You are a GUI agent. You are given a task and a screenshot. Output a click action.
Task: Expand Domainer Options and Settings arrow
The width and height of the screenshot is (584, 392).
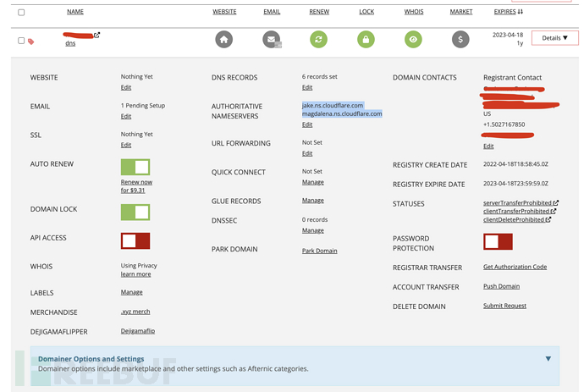pos(548,358)
